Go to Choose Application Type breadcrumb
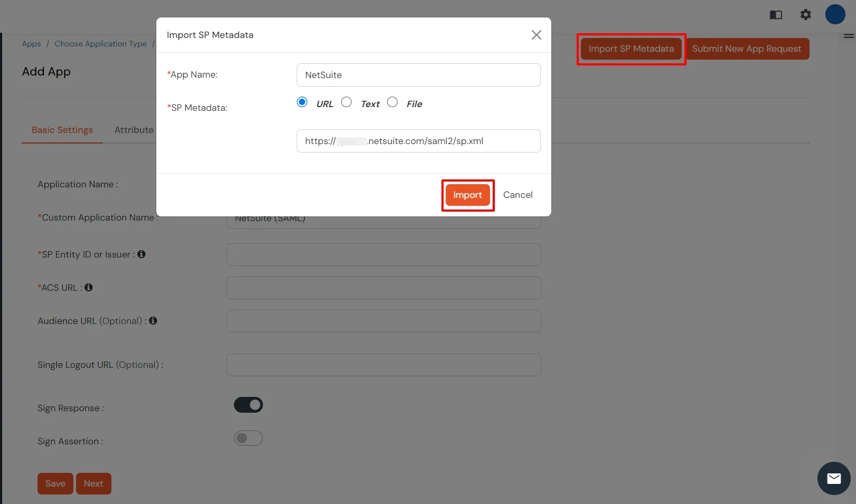The height and width of the screenshot is (504, 856). (100, 44)
